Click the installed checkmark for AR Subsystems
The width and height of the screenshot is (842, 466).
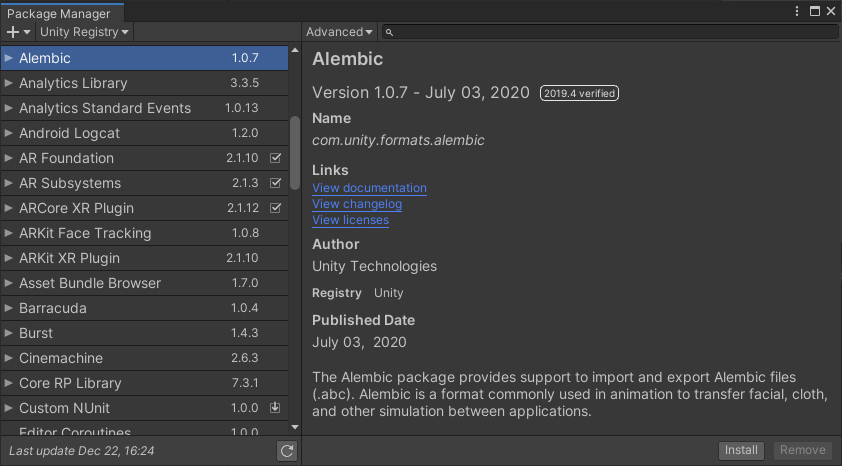click(x=276, y=183)
